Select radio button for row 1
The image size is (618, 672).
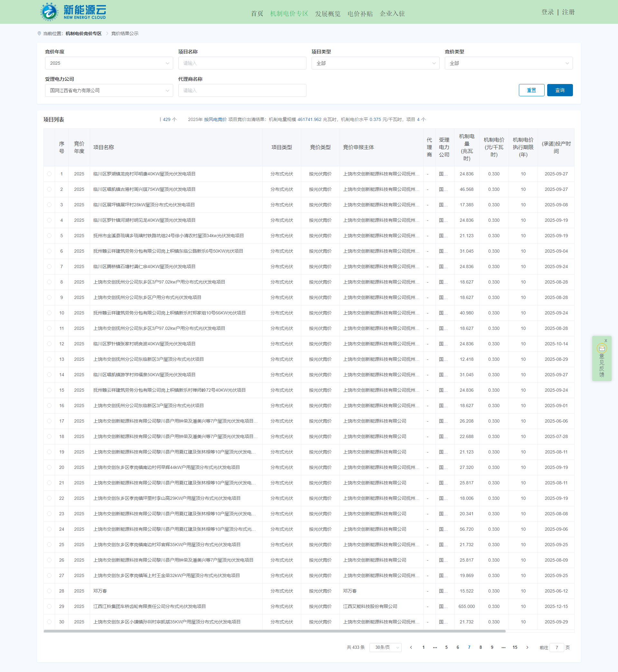[49, 174]
